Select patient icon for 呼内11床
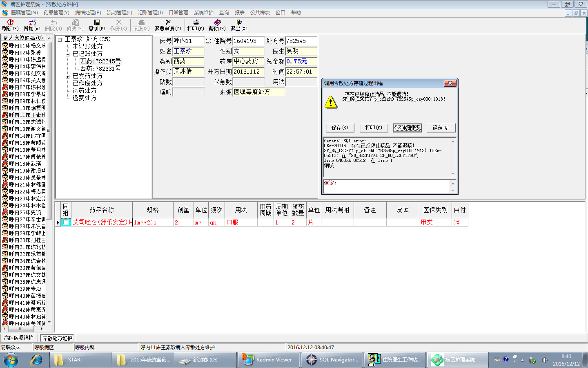The height and width of the screenshot is (368, 588). (5, 115)
